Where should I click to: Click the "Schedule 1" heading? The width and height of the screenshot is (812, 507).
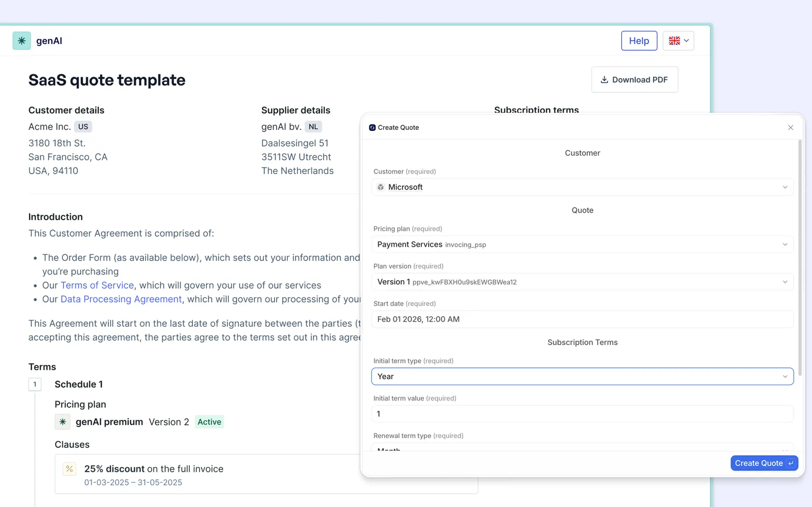click(79, 384)
